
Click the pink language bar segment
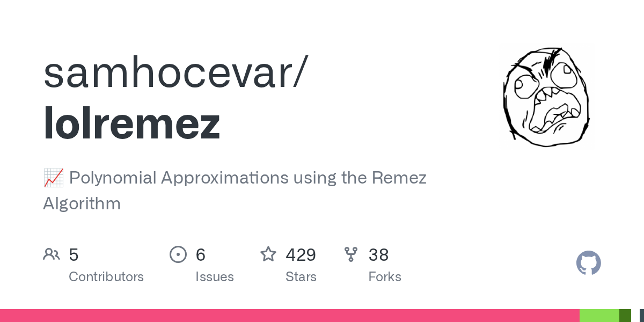tap(290, 316)
